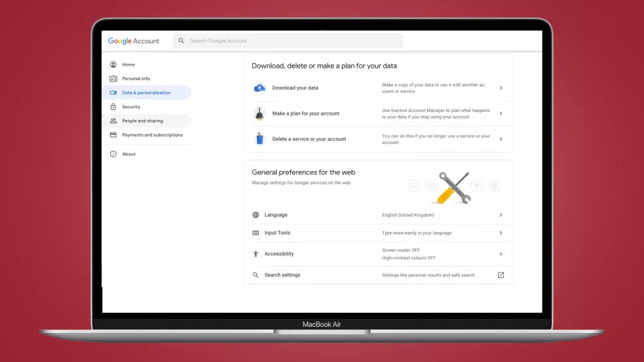Click external link icon on Search settings
The width and height of the screenshot is (644, 362).
click(501, 275)
